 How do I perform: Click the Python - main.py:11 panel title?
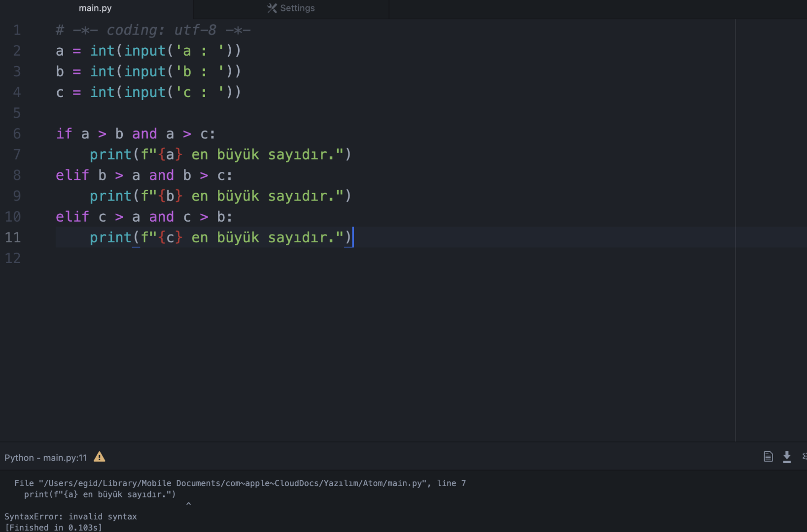click(x=45, y=458)
